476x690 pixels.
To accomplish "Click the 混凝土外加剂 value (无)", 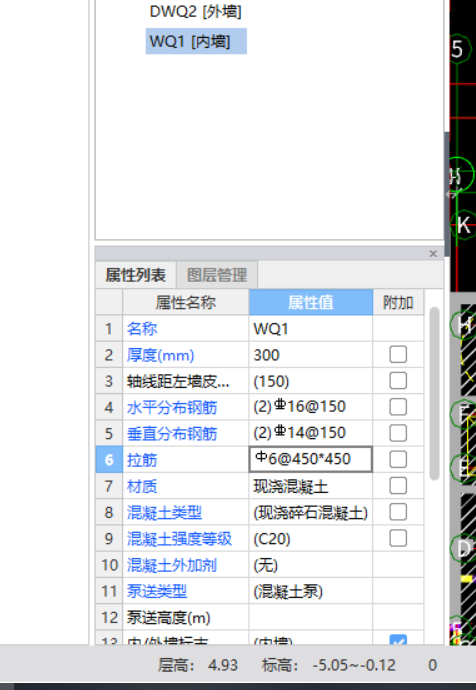I will pyautogui.click(x=311, y=565).
